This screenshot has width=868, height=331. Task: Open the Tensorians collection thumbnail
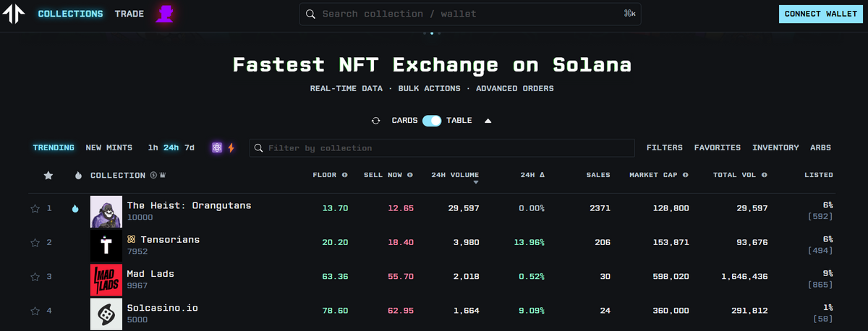point(106,246)
